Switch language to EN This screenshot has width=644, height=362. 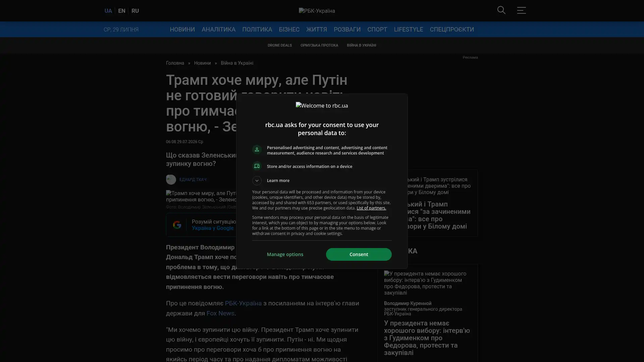(122, 11)
